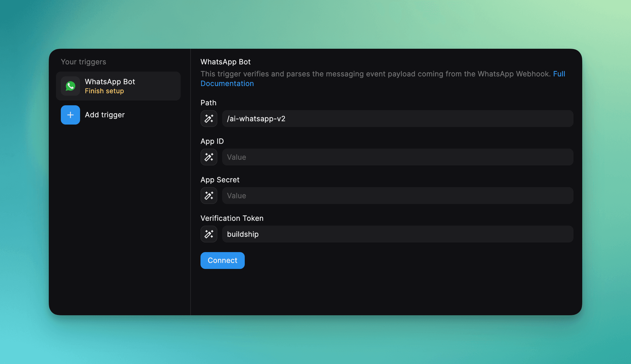Click the WhatsApp logo icon in triggers list
Screen dimensions: 631x364
pos(70,86)
